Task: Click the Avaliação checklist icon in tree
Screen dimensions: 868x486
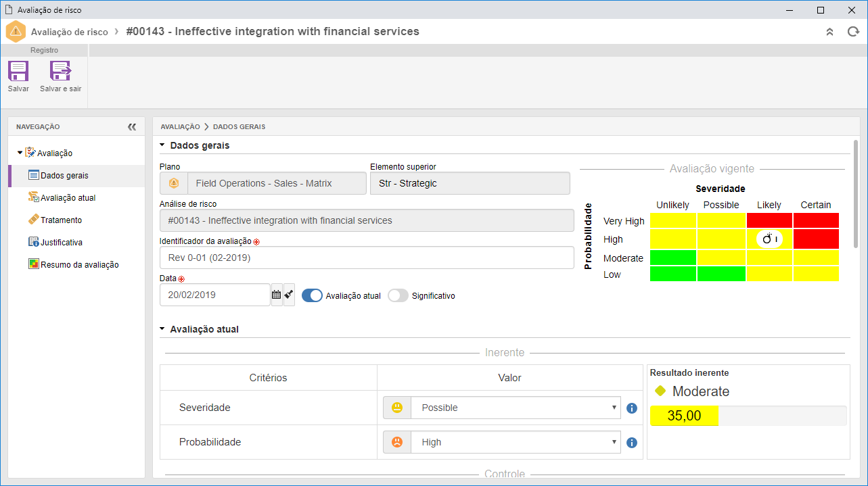Action: coord(30,153)
